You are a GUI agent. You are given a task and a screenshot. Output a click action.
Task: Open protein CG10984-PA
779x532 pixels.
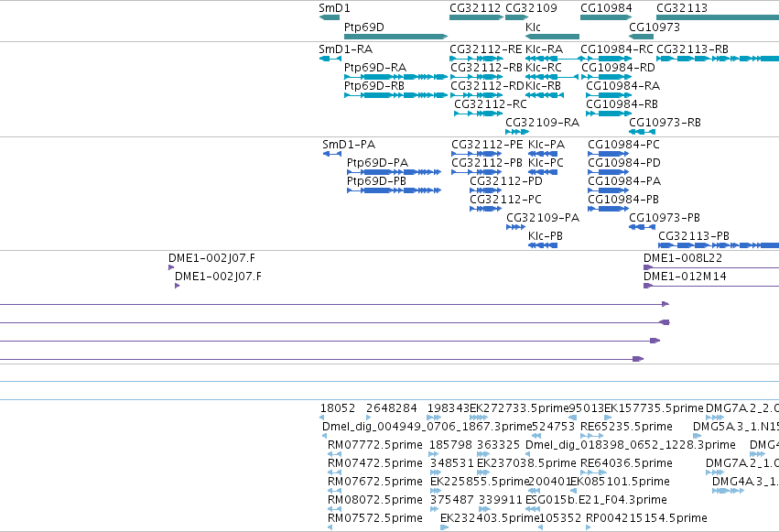point(624,181)
